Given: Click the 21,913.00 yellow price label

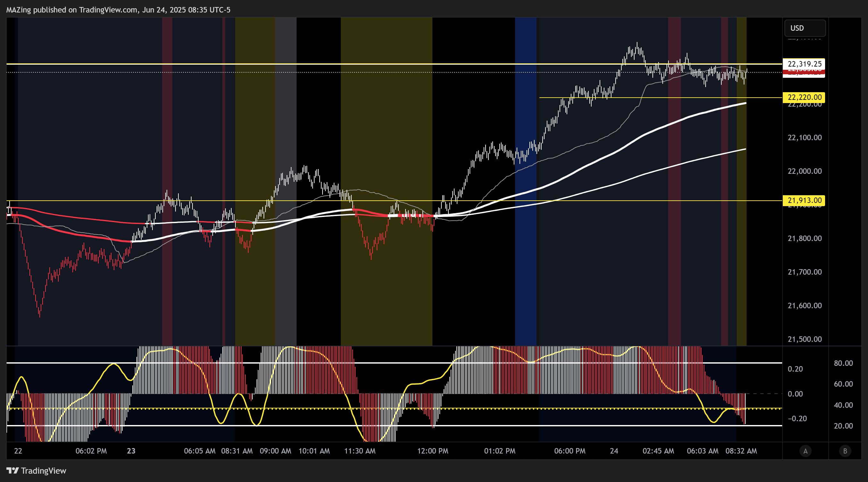Looking at the screenshot, I should (804, 200).
